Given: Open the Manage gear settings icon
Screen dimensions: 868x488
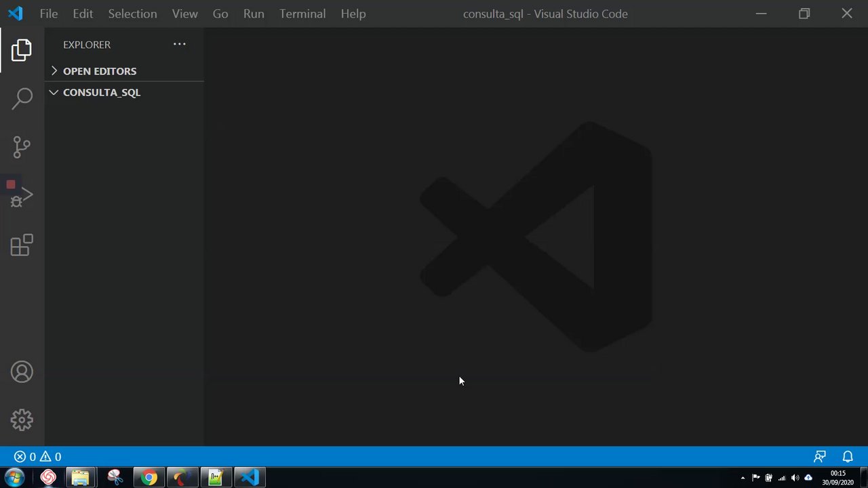Looking at the screenshot, I should [x=22, y=420].
